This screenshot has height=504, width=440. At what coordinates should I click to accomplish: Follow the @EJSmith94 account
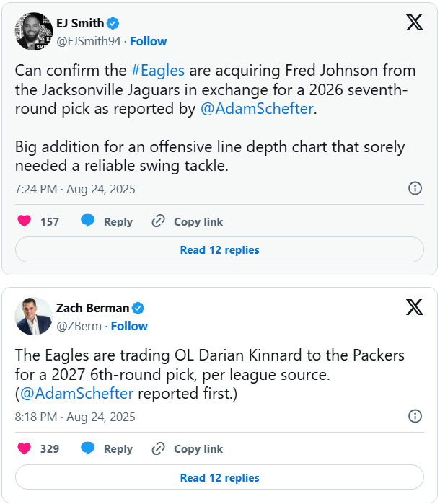(x=148, y=41)
